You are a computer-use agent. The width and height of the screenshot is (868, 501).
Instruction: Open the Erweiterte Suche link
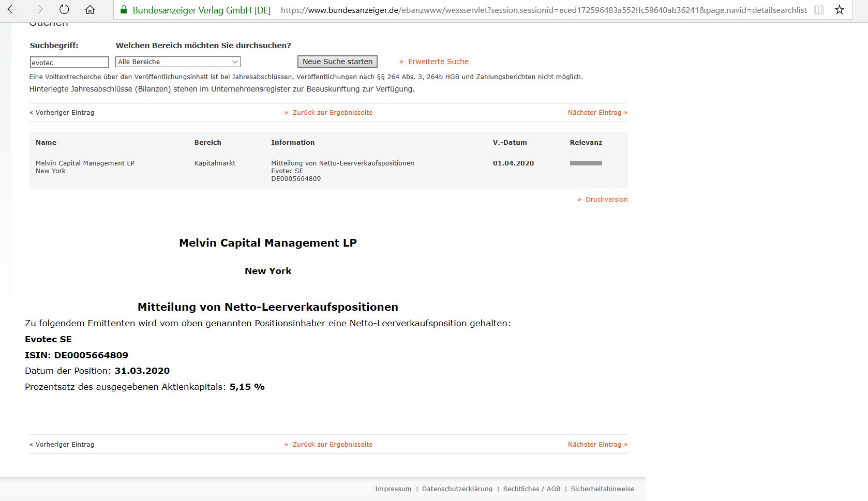pyautogui.click(x=438, y=62)
